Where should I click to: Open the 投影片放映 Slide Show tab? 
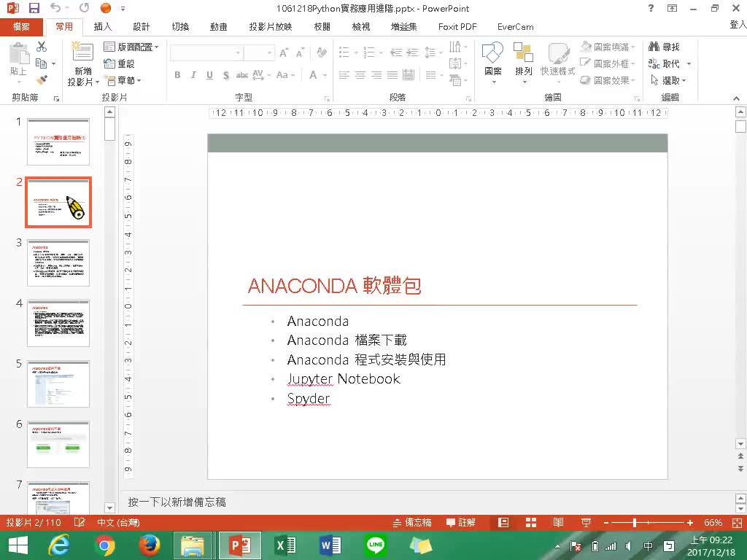270,27
